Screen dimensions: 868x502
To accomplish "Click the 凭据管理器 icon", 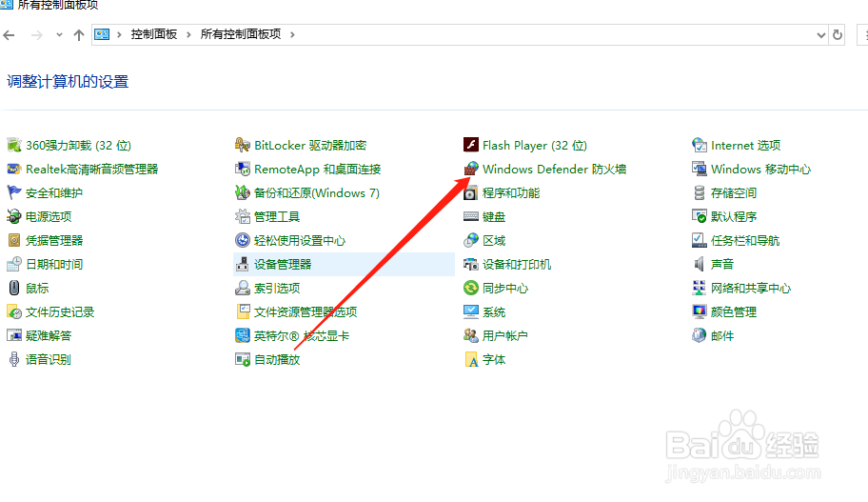I will coord(14,240).
